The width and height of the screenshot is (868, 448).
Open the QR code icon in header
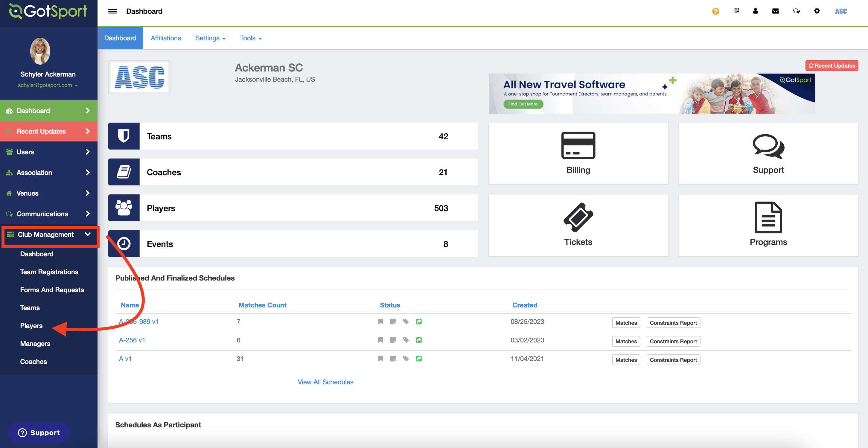click(736, 11)
